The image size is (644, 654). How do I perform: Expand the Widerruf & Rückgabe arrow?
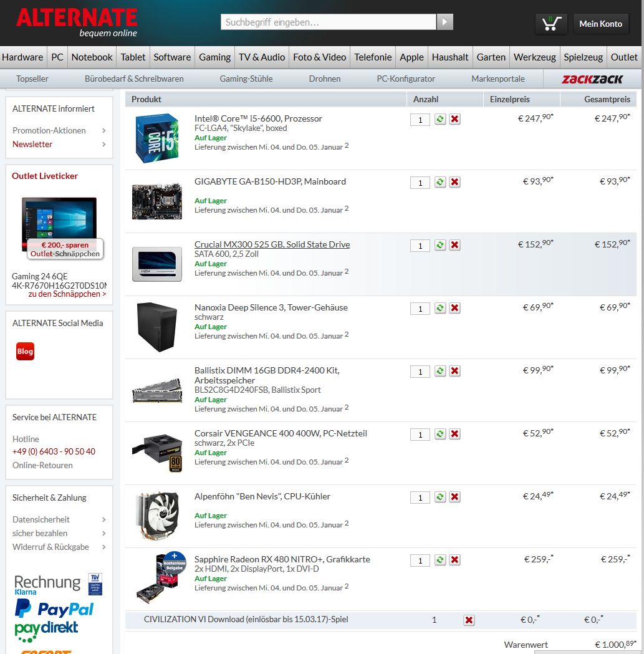pos(104,547)
